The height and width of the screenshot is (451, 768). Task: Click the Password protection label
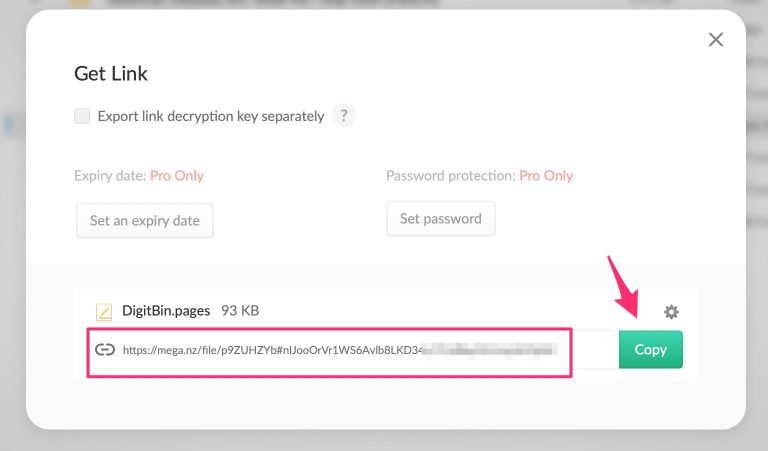click(450, 175)
